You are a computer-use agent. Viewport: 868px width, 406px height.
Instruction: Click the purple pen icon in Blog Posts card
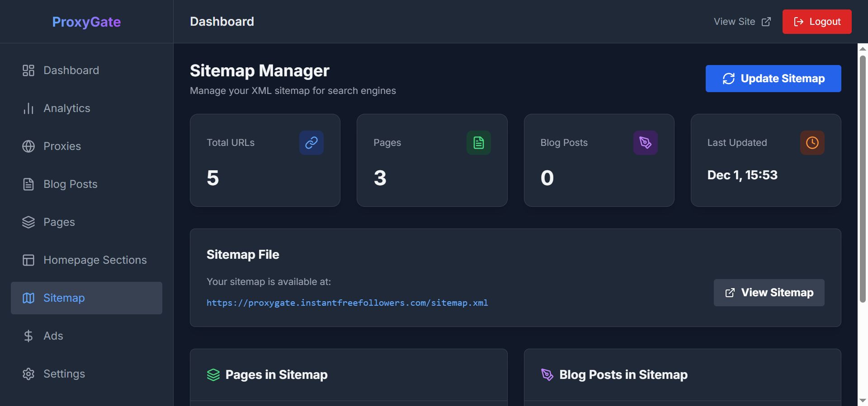point(645,143)
